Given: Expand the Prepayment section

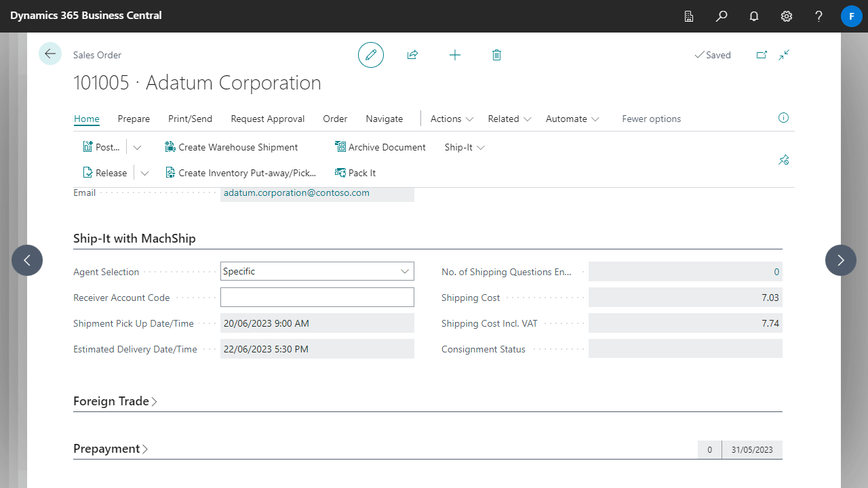Looking at the screenshot, I should tap(111, 449).
